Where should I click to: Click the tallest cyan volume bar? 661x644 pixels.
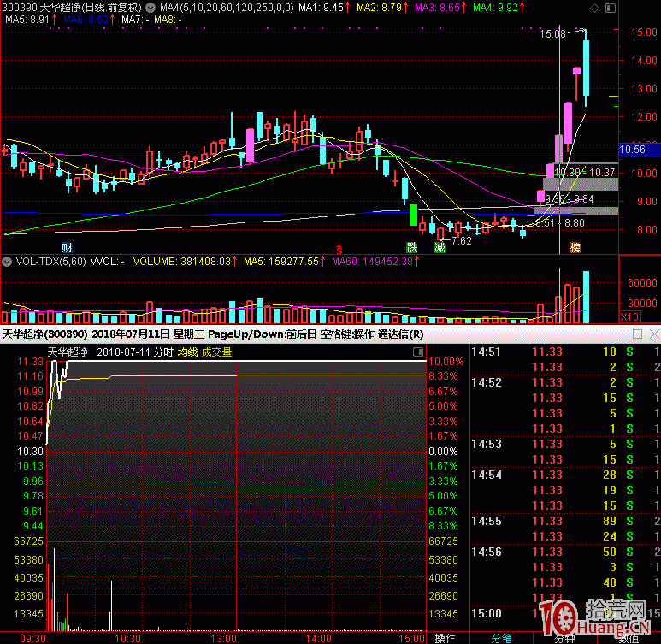[x=586, y=297]
